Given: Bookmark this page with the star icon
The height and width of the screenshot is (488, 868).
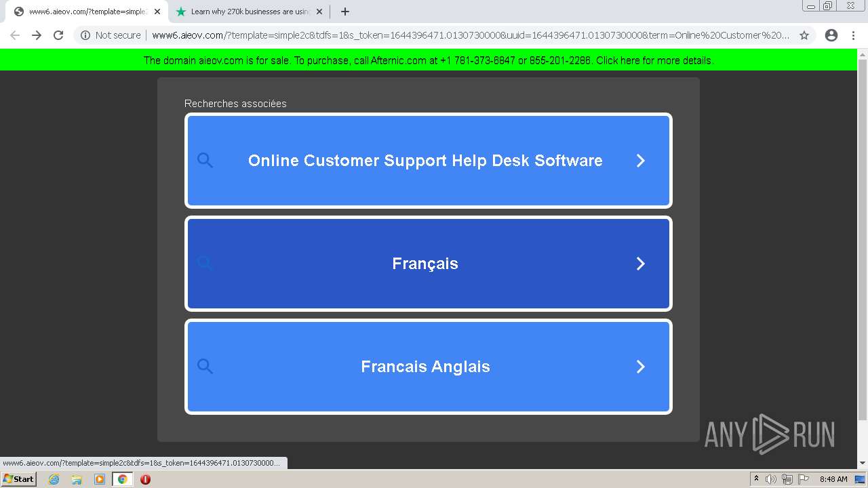Looking at the screenshot, I should (x=804, y=35).
